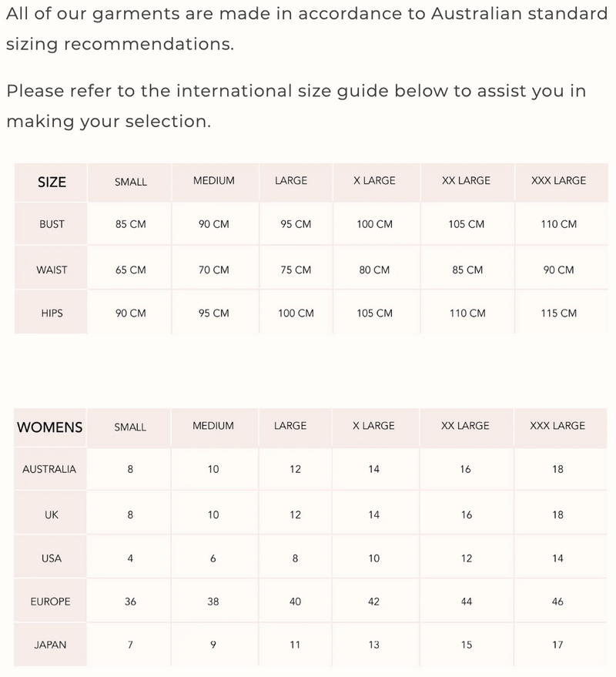Click the 85 CM small bust cell

[x=130, y=224]
